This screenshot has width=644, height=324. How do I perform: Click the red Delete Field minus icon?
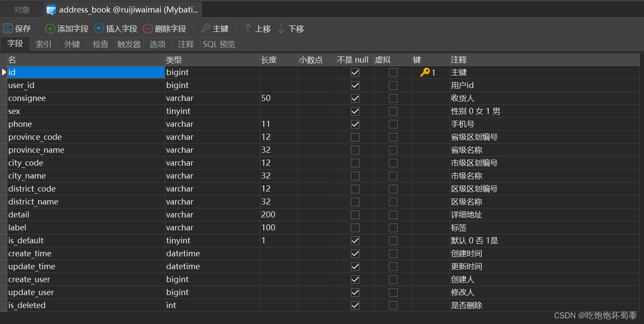148,29
